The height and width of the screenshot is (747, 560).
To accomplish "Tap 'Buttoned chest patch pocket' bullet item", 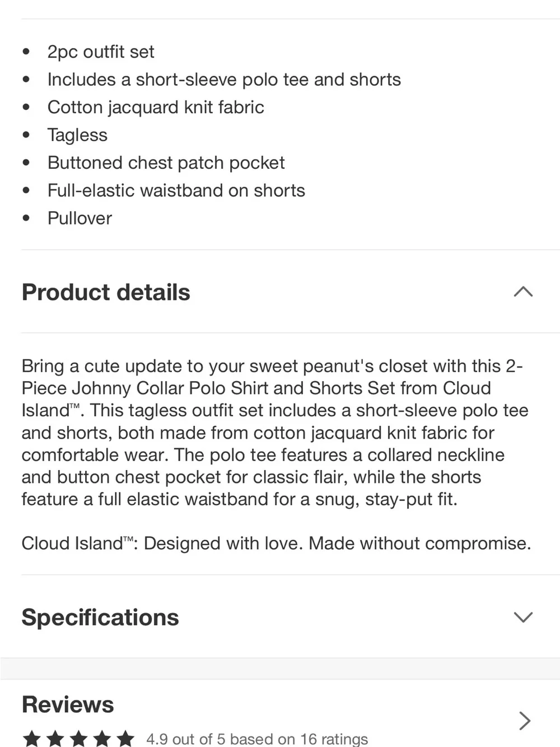I will [166, 163].
